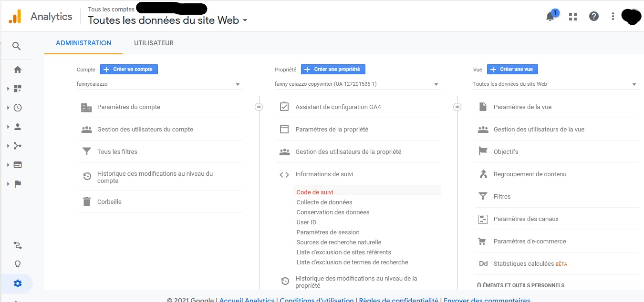Switch to the ADMINISTRATION tab
644x302 pixels.
tap(83, 43)
